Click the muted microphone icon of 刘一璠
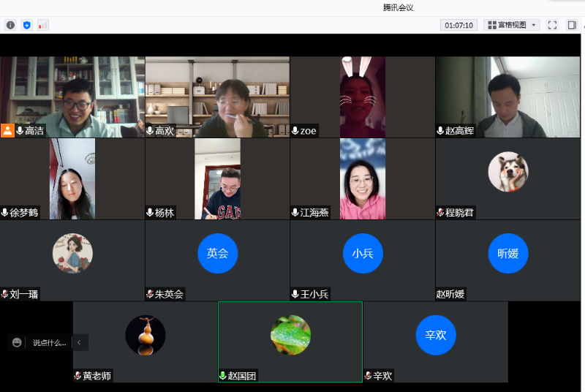 [x=5, y=294]
